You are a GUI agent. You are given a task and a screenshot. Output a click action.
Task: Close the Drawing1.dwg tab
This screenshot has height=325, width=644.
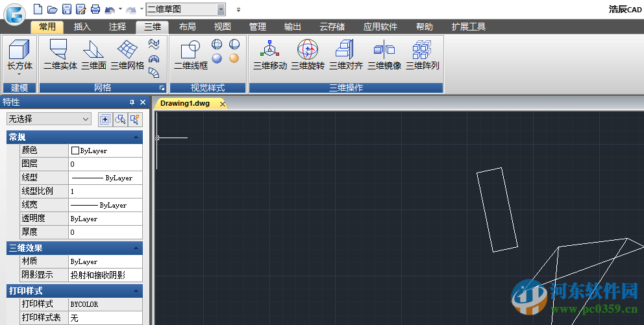222,104
